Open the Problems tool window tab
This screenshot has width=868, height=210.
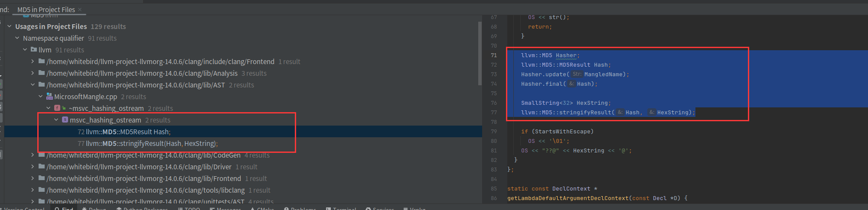coord(300,208)
